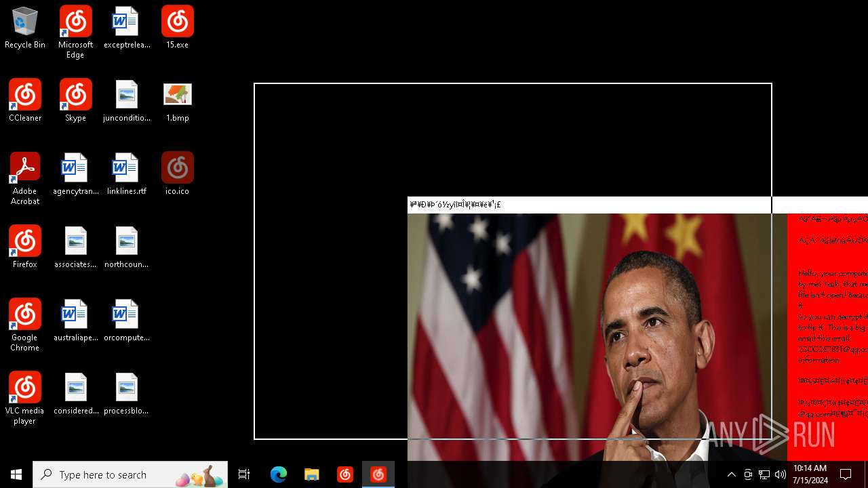868x488 pixels.
Task: Select the Microsoft Edge desktop shortcut
Action: click(x=75, y=33)
